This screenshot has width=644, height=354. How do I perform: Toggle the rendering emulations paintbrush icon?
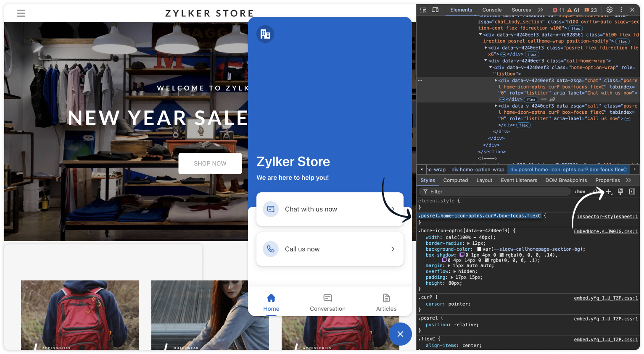point(620,191)
